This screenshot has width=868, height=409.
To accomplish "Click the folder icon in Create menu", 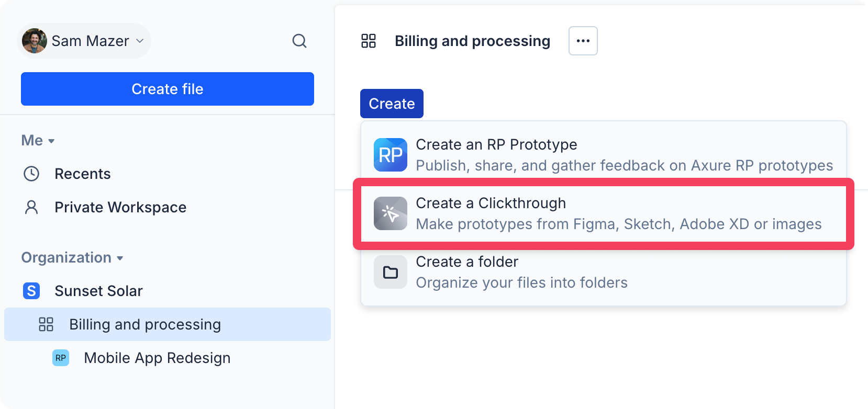I will [390, 272].
